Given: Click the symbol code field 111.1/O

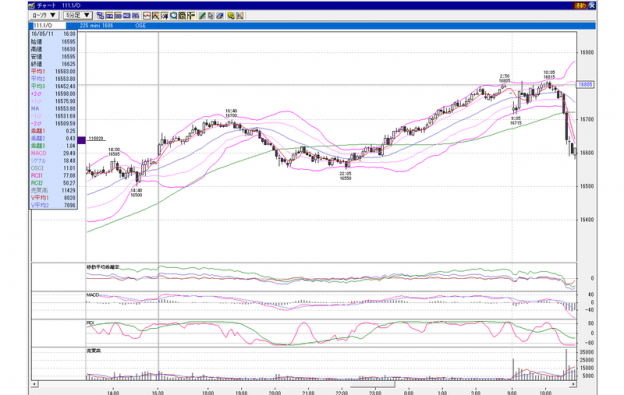Looking at the screenshot, I should [x=49, y=25].
